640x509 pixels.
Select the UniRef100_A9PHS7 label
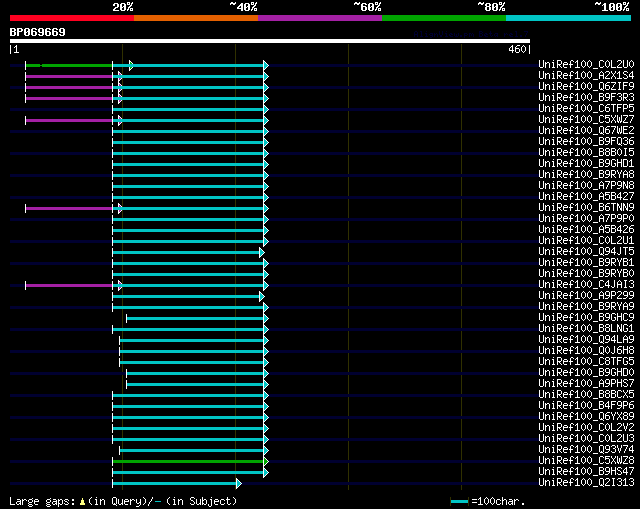pyautogui.click(x=586, y=384)
